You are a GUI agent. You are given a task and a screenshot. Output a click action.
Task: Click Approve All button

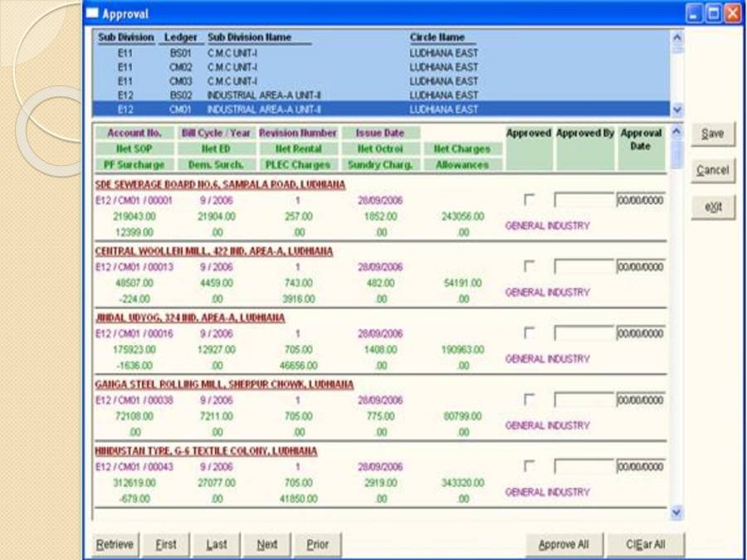pos(564,544)
